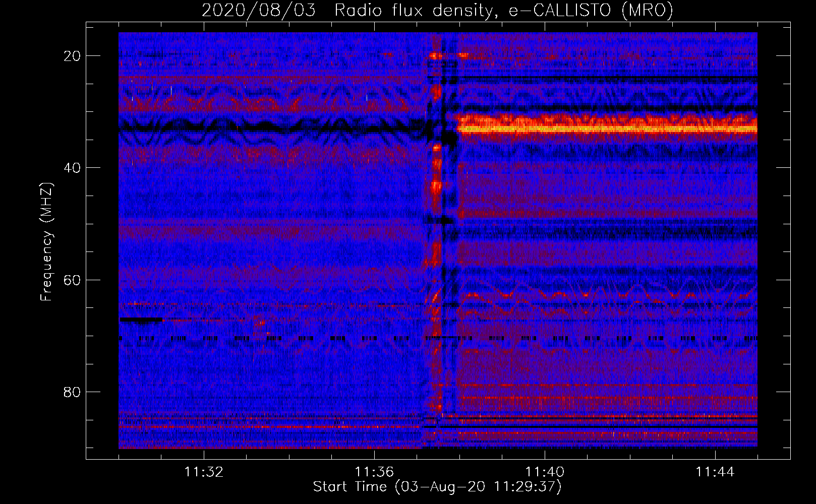This screenshot has height=504, width=816.
Task: Click the 11:36 time tick label
Action: tap(374, 472)
